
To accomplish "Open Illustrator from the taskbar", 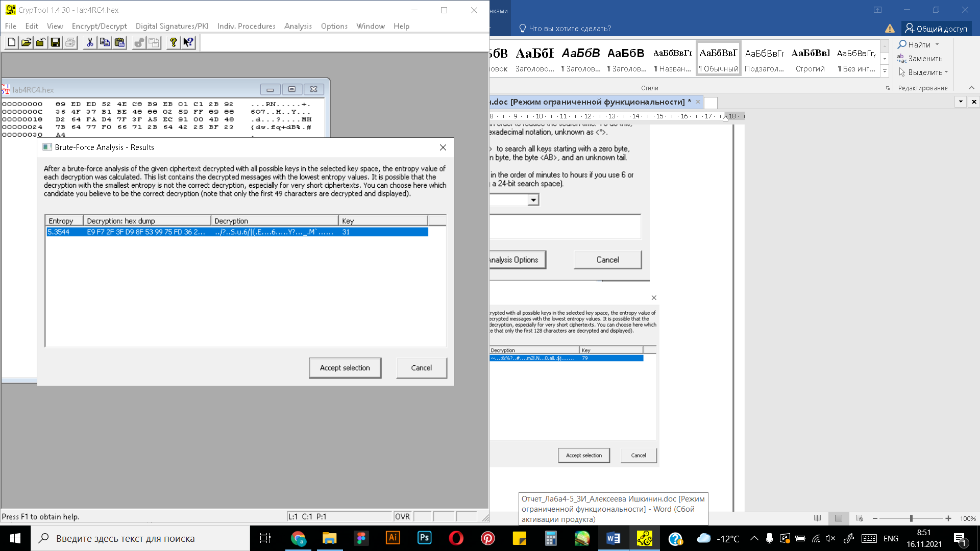I will tap(393, 538).
